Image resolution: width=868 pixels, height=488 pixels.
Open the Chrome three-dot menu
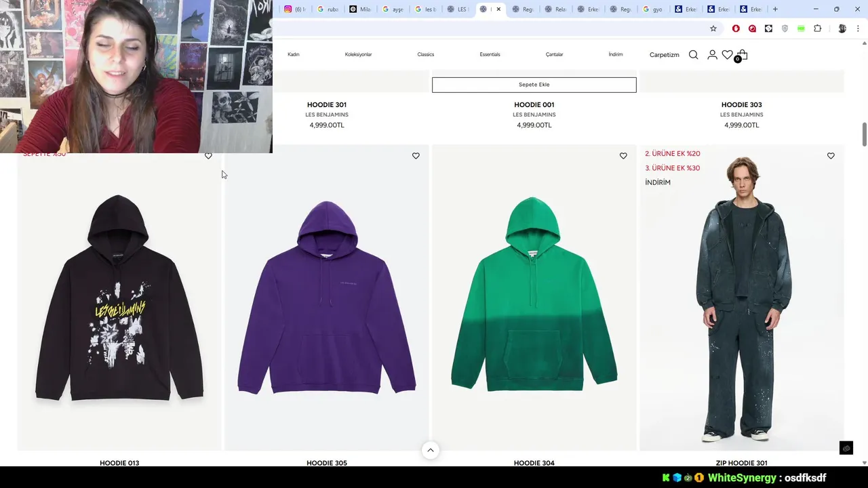(858, 28)
